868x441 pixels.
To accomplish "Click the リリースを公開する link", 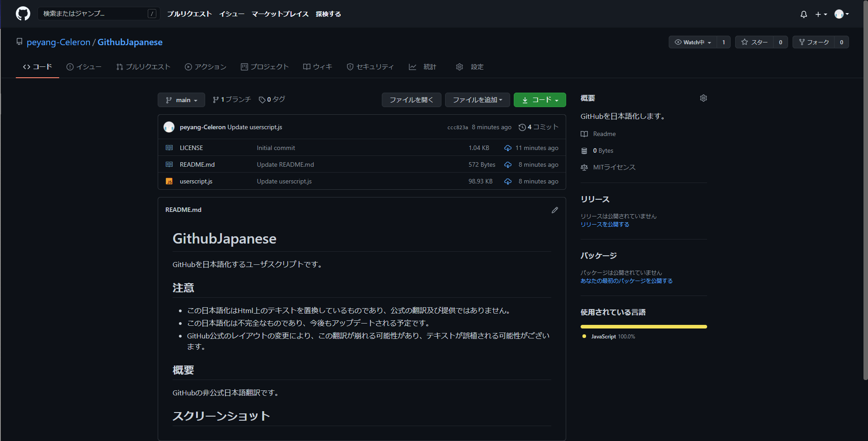I will [x=605, y=225].
